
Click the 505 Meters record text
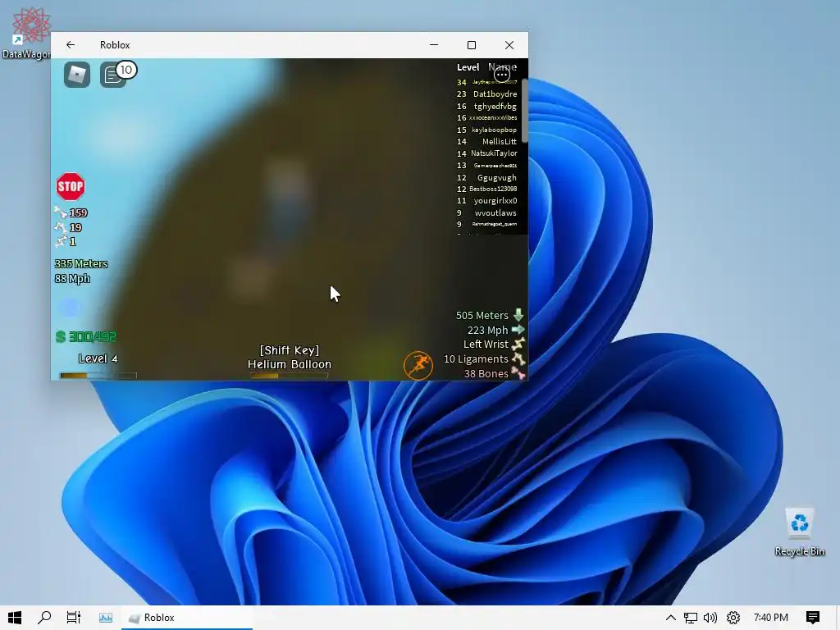pos(482,315)
